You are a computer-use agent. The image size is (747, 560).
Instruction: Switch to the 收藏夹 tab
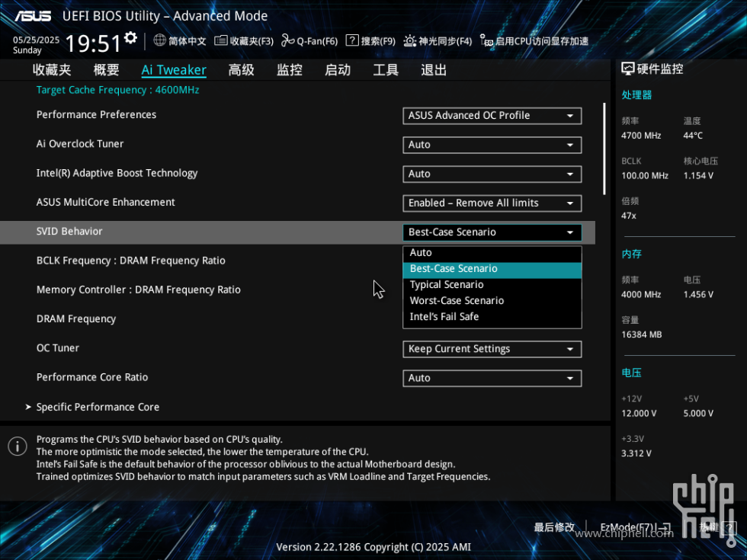pyautogui.click(x=52, y=70)
